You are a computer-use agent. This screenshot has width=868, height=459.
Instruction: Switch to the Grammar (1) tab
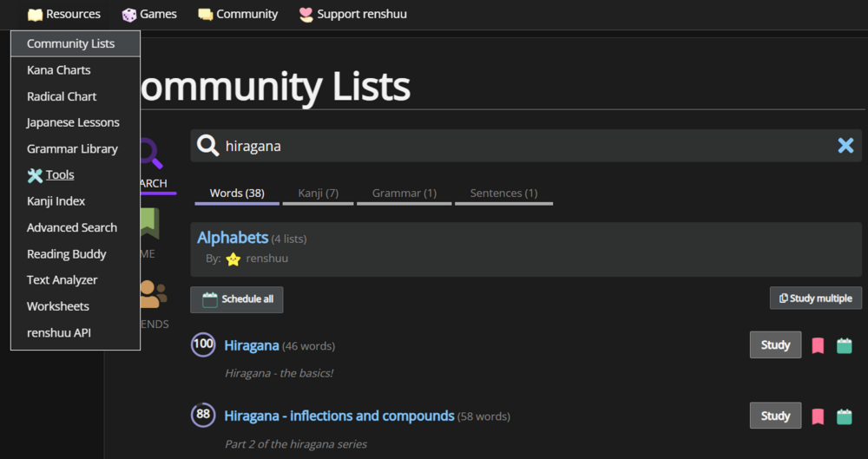click(x=404, y=193)
